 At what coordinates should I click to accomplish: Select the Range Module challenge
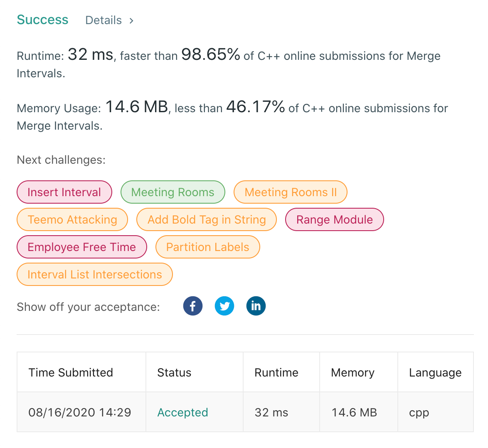point(335,219)
